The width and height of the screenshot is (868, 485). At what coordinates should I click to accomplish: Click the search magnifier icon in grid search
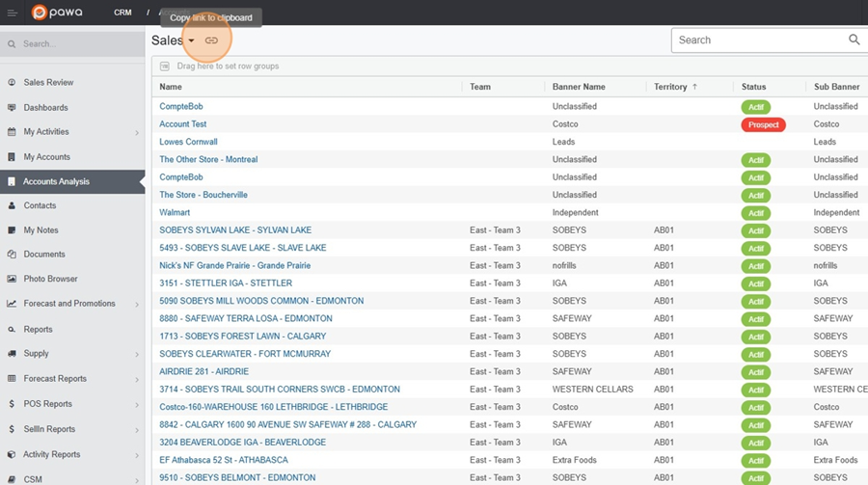coord(854,40)
